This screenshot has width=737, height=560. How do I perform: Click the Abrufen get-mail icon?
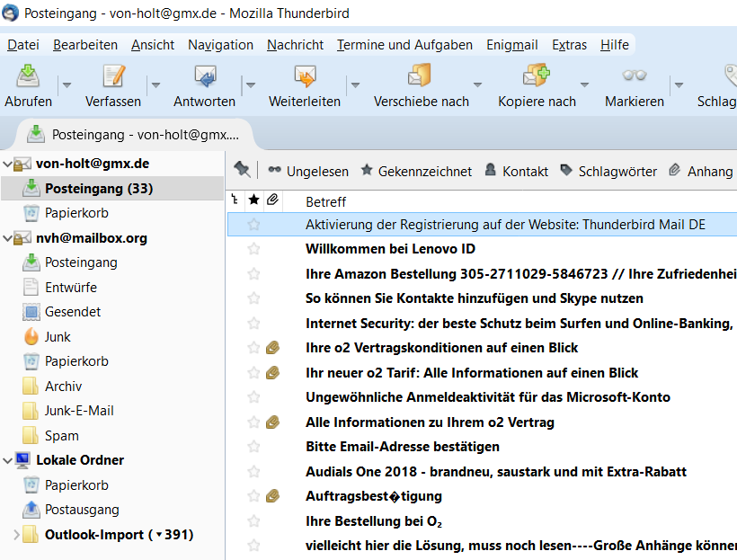pos(28,76)
